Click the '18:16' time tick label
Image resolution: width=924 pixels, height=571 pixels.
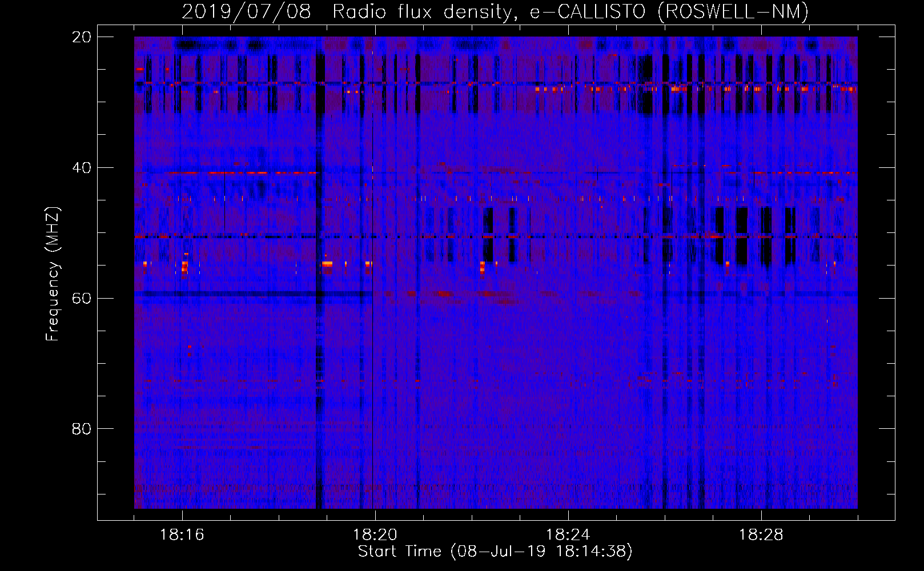[182, 535]
